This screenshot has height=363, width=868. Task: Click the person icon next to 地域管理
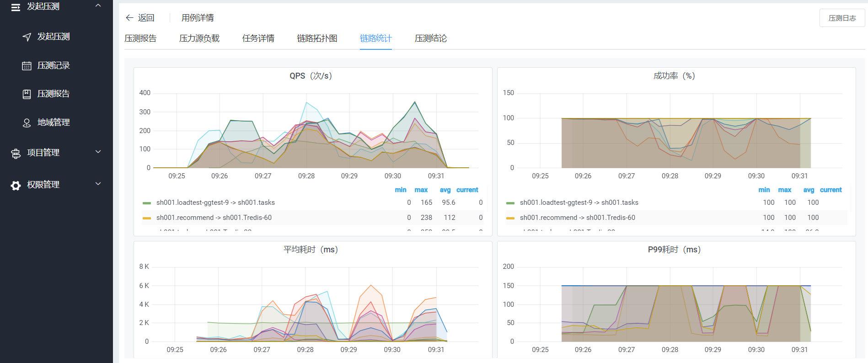(27, 123)
